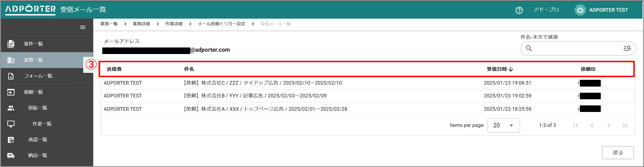Navigate to 業務一覧 breadcrumb
644x167 pixels.
point(109,24)
